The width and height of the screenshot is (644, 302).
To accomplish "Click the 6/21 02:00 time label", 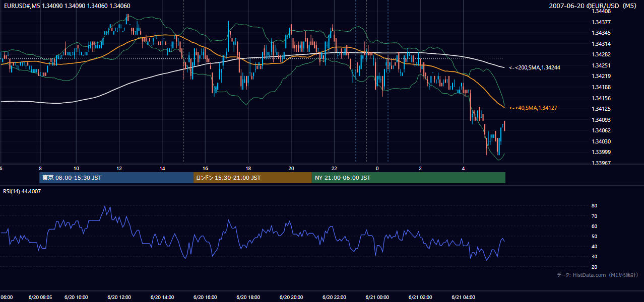I will (x=420, y=297).
